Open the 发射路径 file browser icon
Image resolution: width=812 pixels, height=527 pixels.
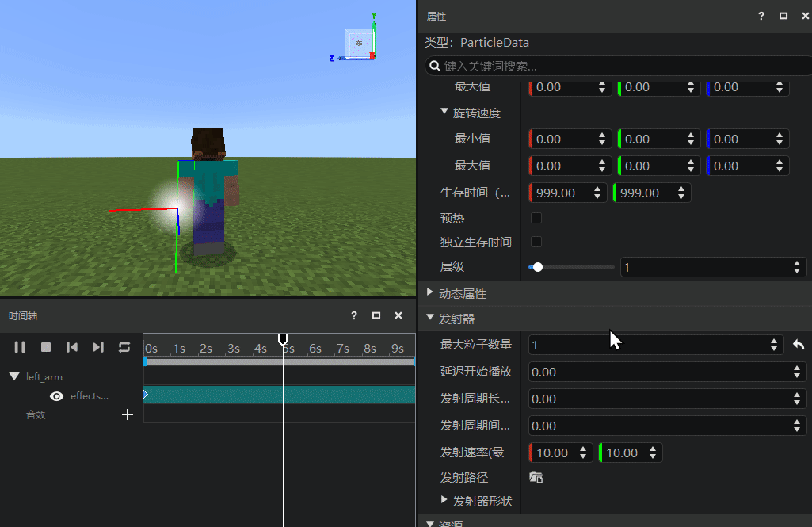[x=536, y=477]
